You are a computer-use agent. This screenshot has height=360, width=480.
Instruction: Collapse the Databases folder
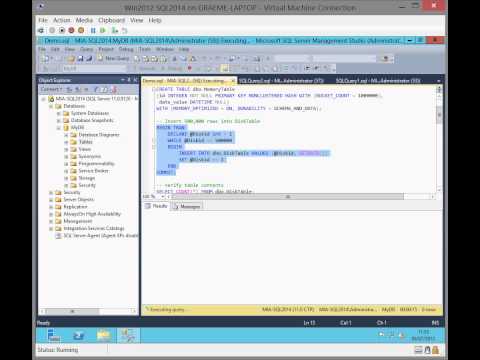pos(51,106)
